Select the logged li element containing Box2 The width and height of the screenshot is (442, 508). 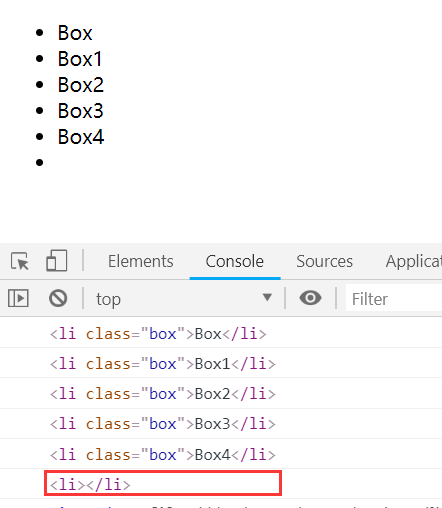(x=163, y=394)
